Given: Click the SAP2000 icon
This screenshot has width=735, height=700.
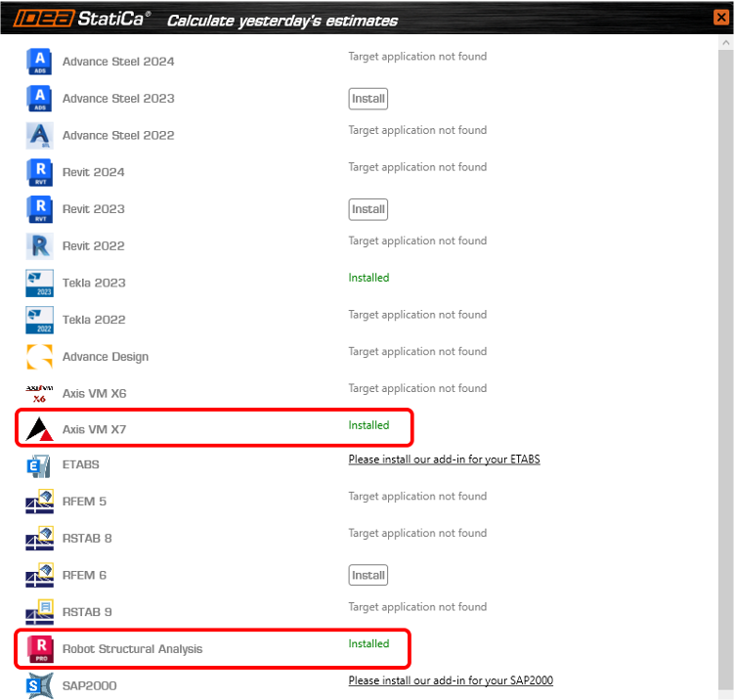Looking at the screenshot, I should pos(39,686).
